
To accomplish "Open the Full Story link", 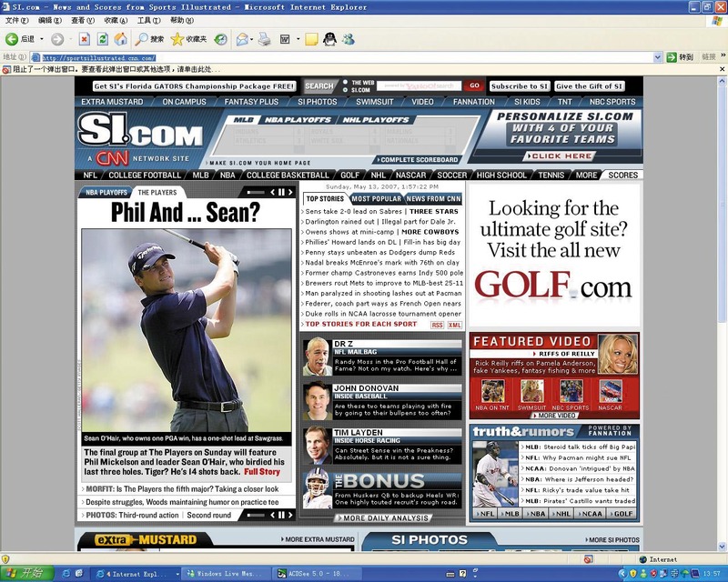I will [262, 472].
